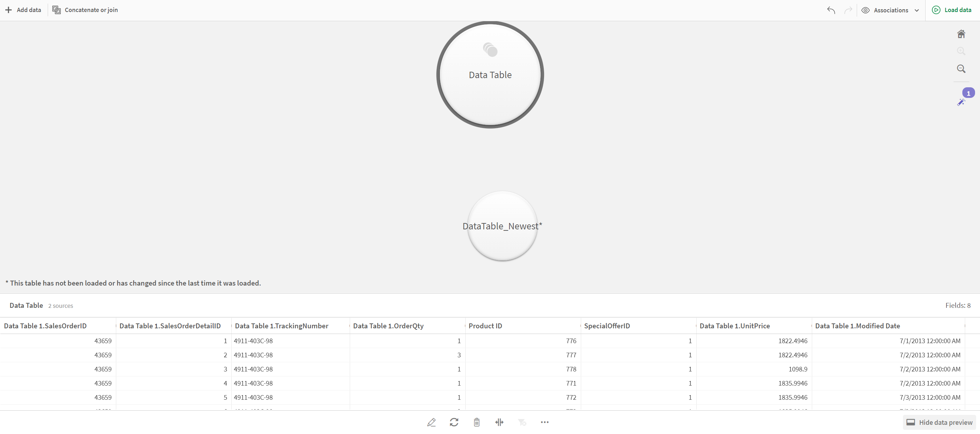Click the refresh/reload icon in toolbar
980x434 pixels.
454,422
